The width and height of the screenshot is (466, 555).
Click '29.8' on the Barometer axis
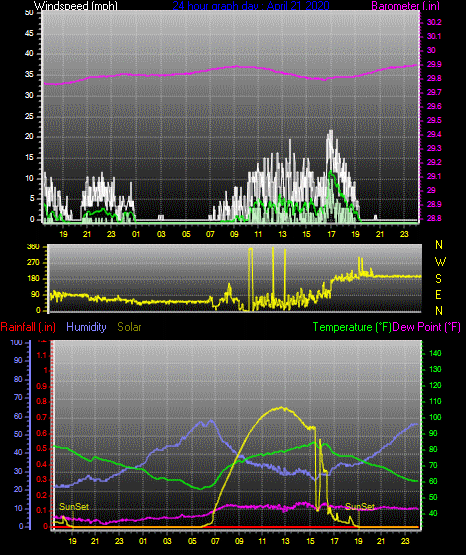point(434,79)
